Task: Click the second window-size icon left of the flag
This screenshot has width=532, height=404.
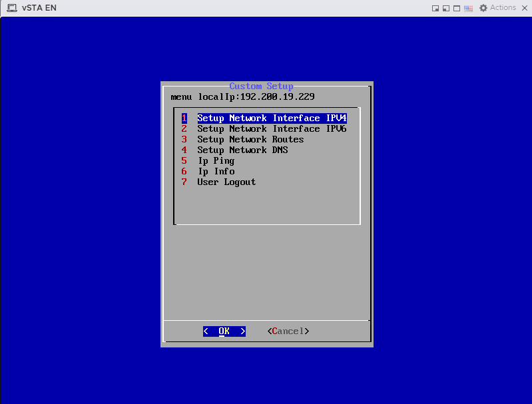Action: tap(446, 8)
